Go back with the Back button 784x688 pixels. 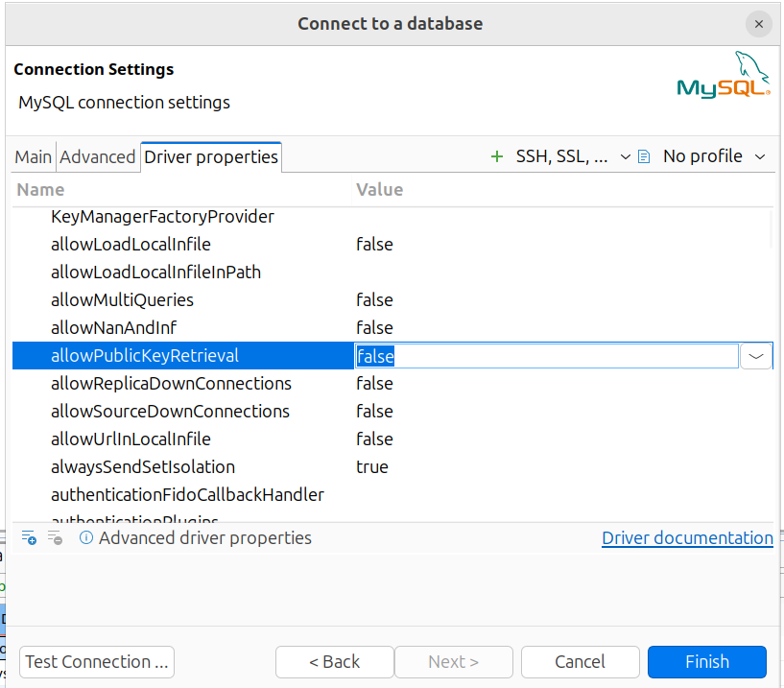pos(334,662)
